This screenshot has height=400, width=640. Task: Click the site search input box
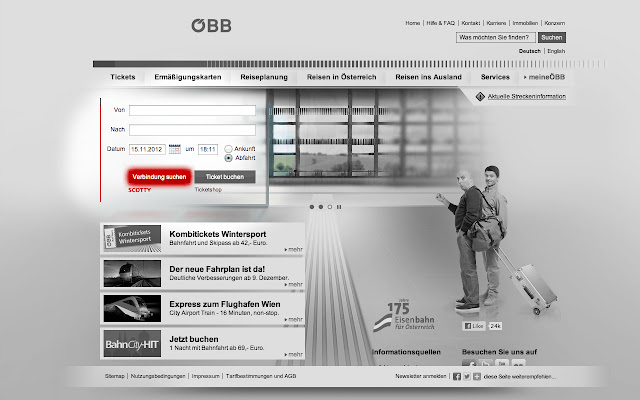coord(496,37)
